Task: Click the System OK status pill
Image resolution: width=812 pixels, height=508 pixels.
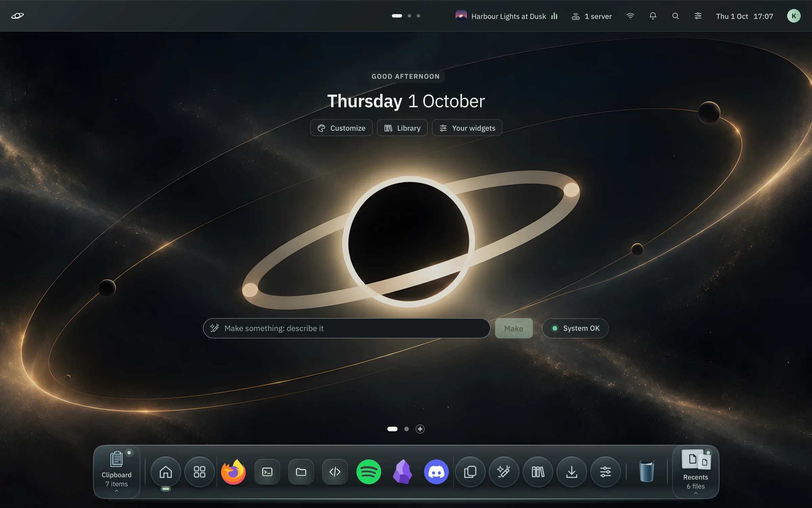Action: (x=575, y=328)
